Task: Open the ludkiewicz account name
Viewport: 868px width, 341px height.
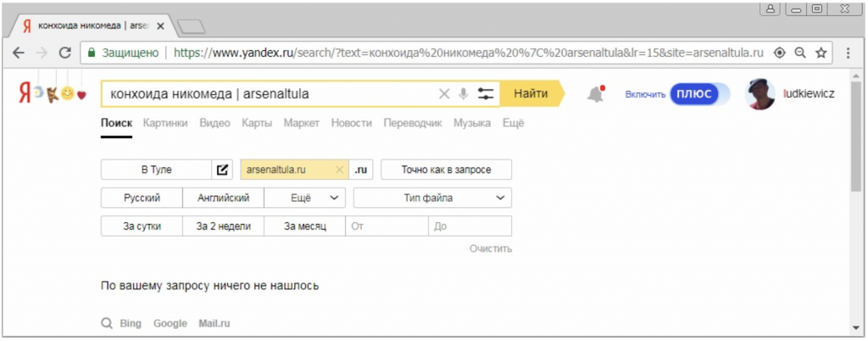Action: click(x=809, y=93)
